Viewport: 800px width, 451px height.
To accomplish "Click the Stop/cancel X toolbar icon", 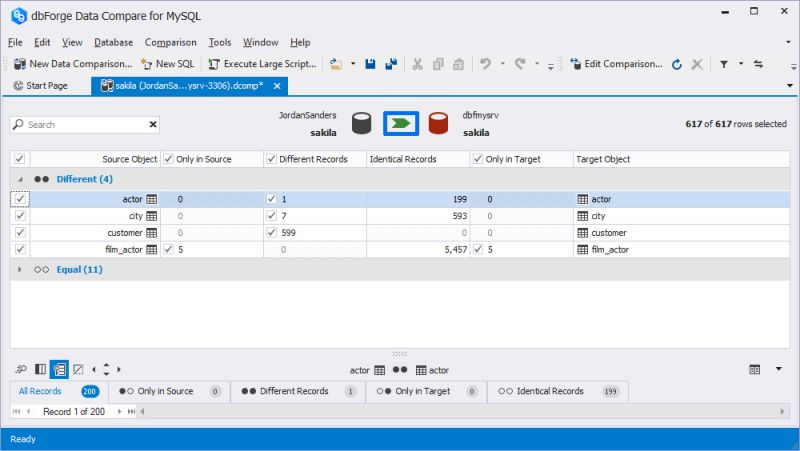I will click(x=697, y=64).
